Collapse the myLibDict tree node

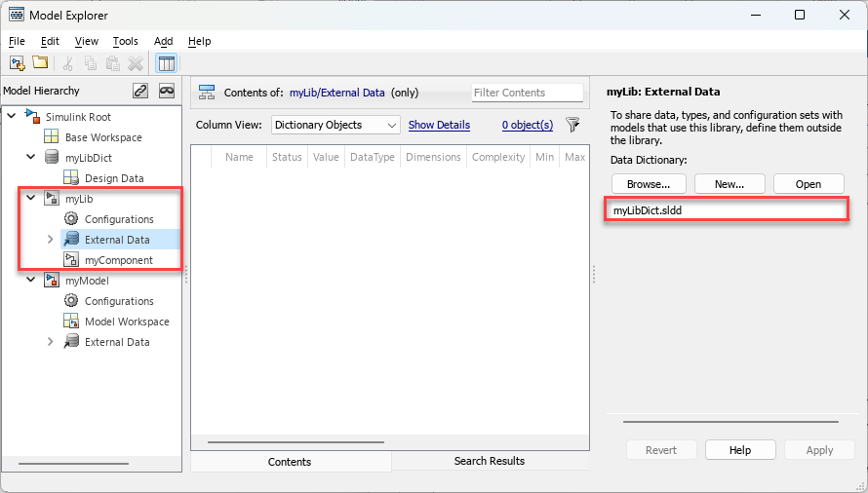(x=31, y=158)
